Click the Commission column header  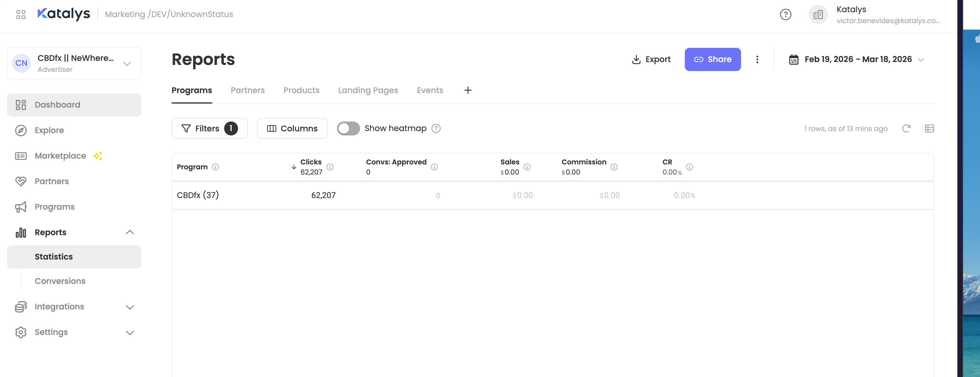click(x=584, y=162)
